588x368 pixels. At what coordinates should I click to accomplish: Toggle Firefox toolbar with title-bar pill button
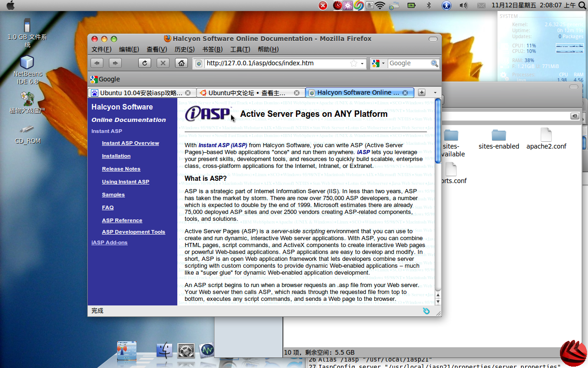tap(433, 39)
